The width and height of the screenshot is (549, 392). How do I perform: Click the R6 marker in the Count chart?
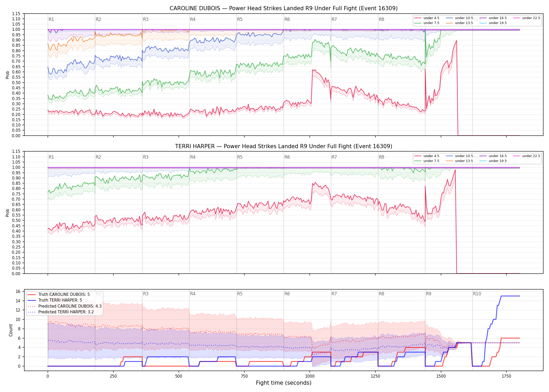287,294
